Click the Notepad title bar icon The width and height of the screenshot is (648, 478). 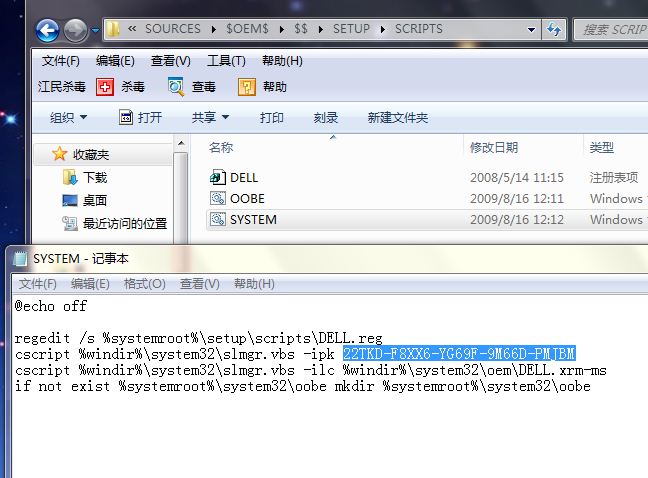[x=20, y=259]
